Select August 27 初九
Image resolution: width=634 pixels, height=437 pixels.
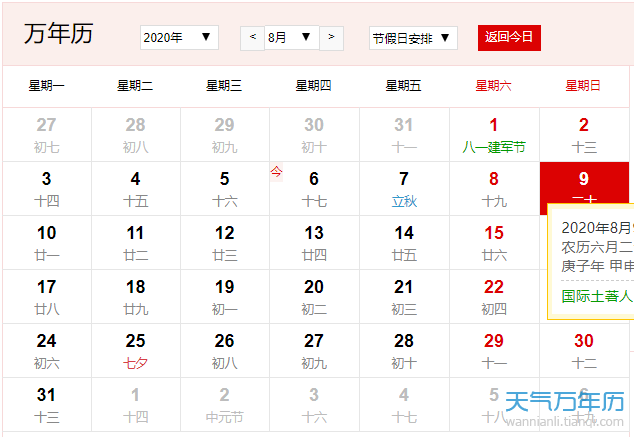pyautogui.click(x=315, y=351)
